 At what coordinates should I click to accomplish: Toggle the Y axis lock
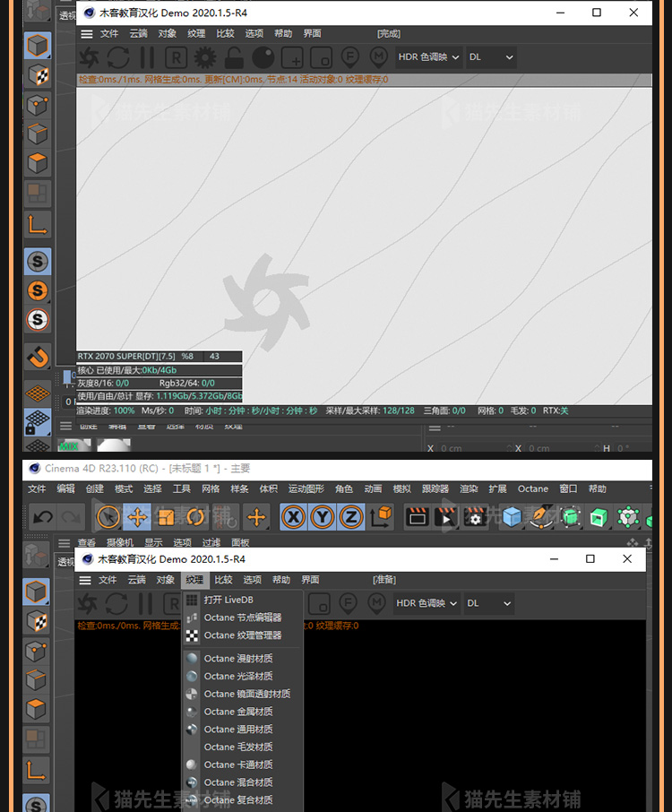click(323, 516)
